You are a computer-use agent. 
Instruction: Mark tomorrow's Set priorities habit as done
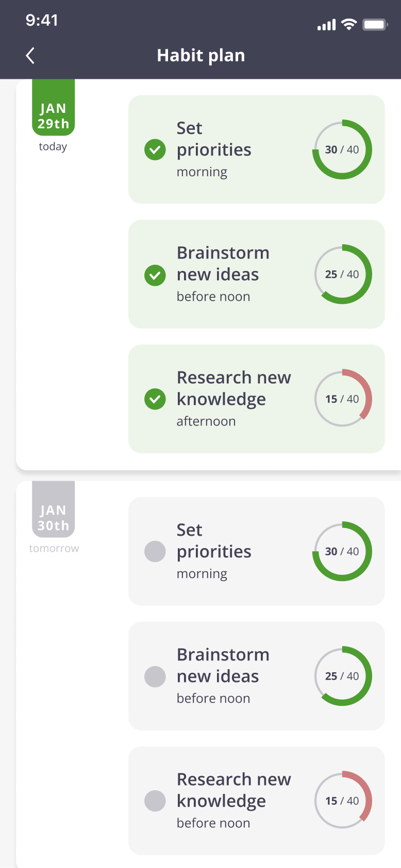155,551
